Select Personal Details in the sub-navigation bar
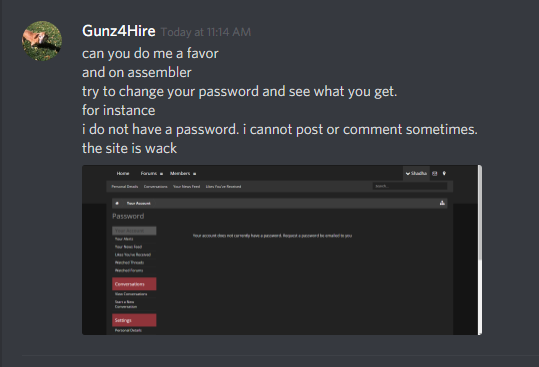This screenshot has height=367, width=539. (x=124, y=187)
